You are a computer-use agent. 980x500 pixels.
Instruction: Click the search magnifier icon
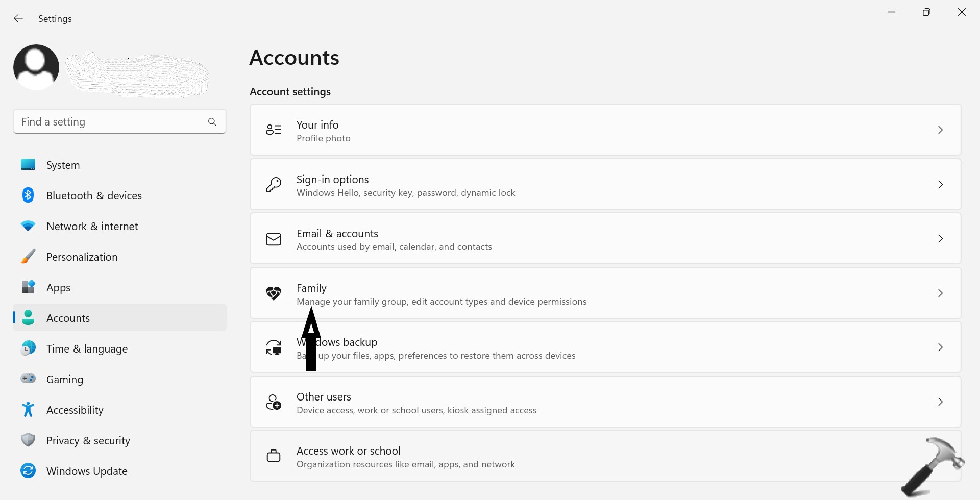[212, 122]
